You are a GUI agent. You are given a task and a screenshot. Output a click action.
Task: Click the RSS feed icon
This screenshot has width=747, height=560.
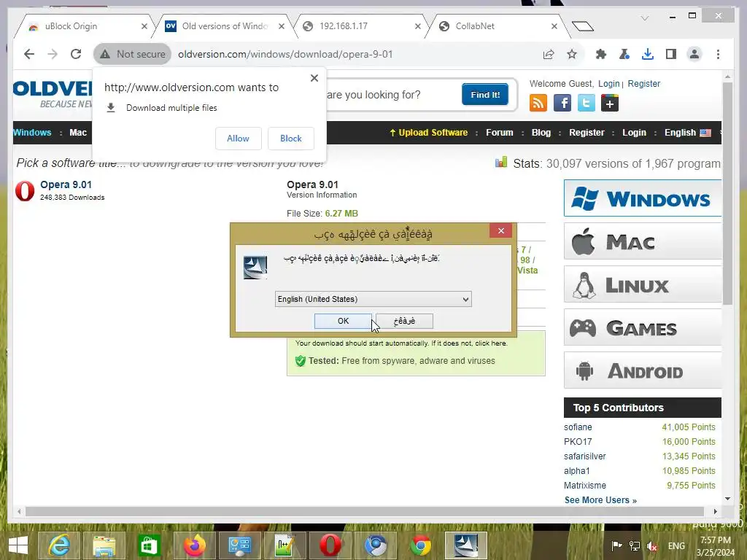point(538,103)
